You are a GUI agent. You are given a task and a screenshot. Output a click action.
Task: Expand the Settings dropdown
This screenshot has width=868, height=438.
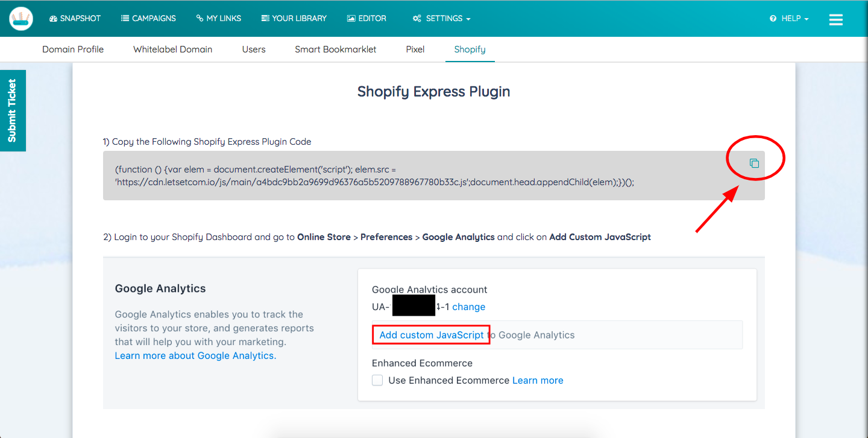coord(442,19)
